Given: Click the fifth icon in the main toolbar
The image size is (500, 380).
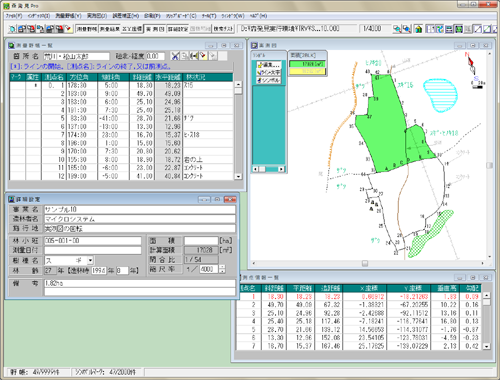Looking at the screenshot, I should coord(50,29).
